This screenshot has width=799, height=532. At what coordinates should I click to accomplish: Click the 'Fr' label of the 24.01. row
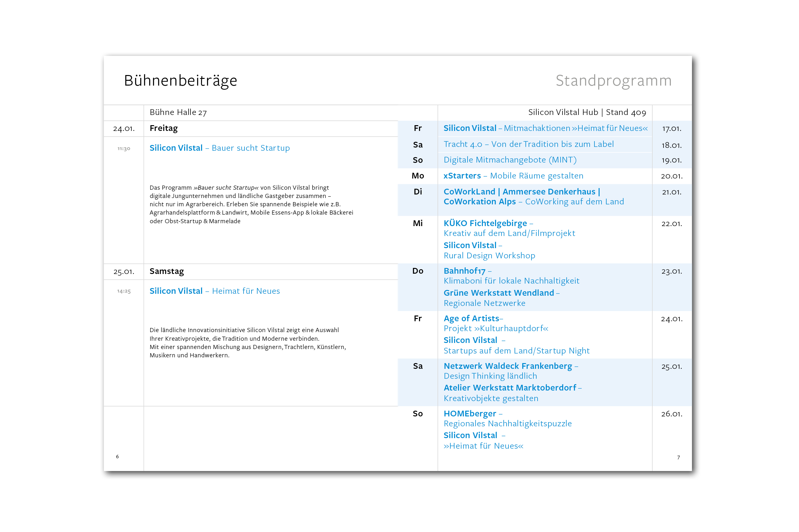418,319
